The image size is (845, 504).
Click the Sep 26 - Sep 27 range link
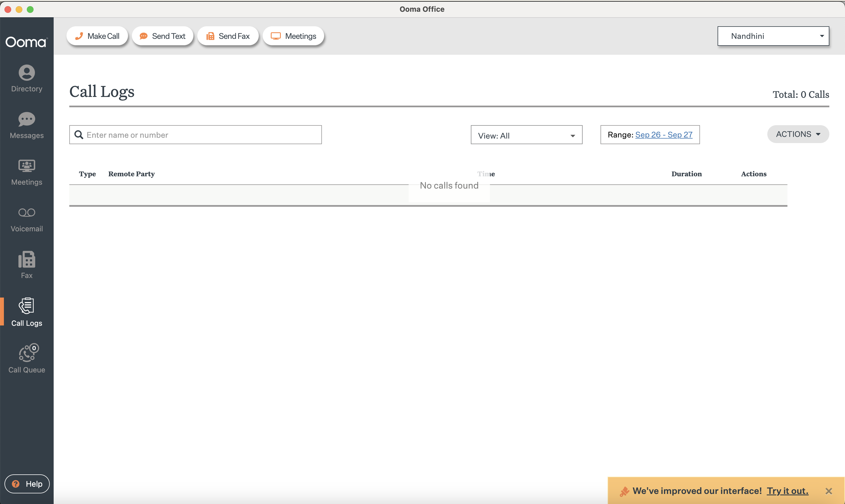(663, 135)
